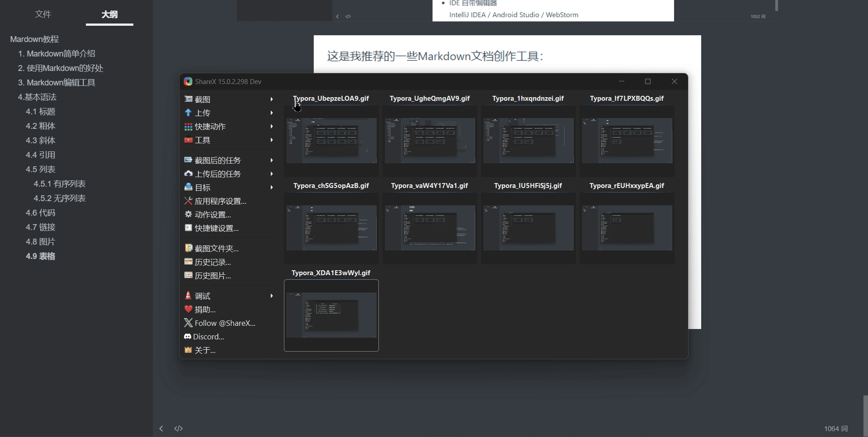
Task: Go to outline heading 2. 使用Markdown的好处
Action: [61, 68]
